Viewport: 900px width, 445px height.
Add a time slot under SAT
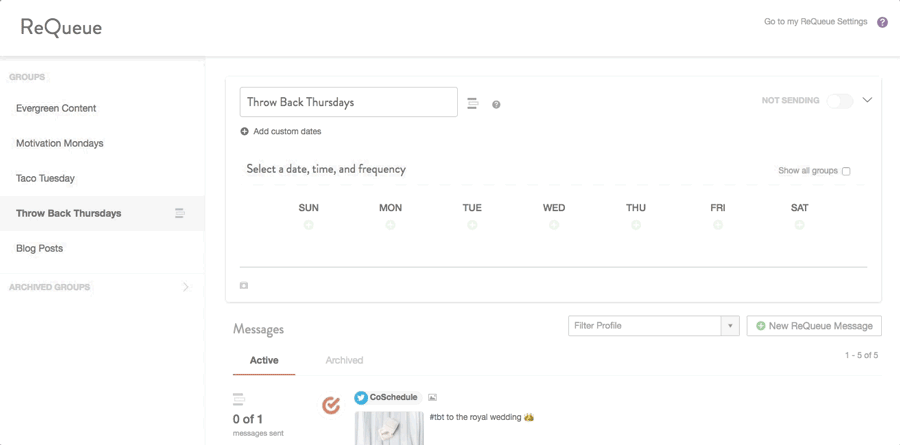click(x=800, y=225)
